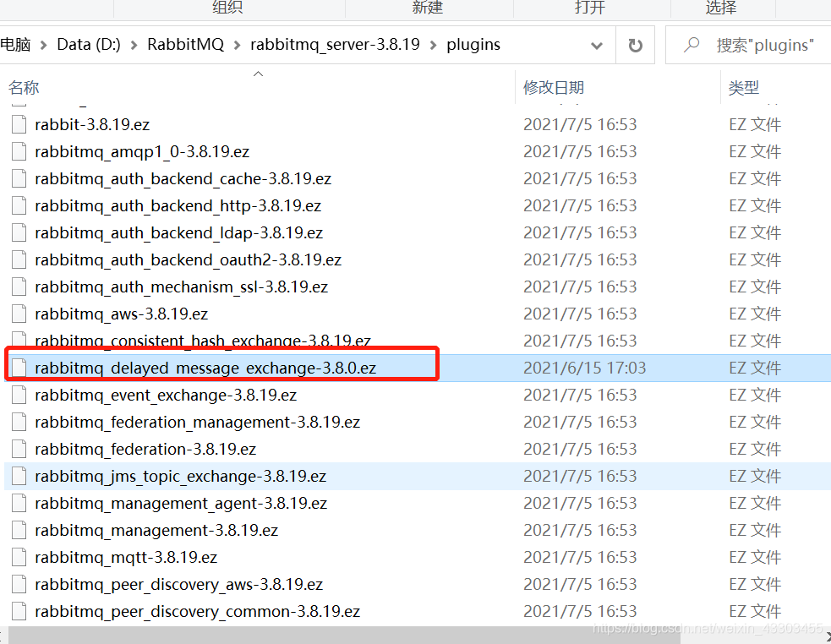Click file icon of rabbitmq_auth_backend_oauth2-3.8.19.ez
The width and height of the screenshot is (831, 644).
(x=19, y=259)
